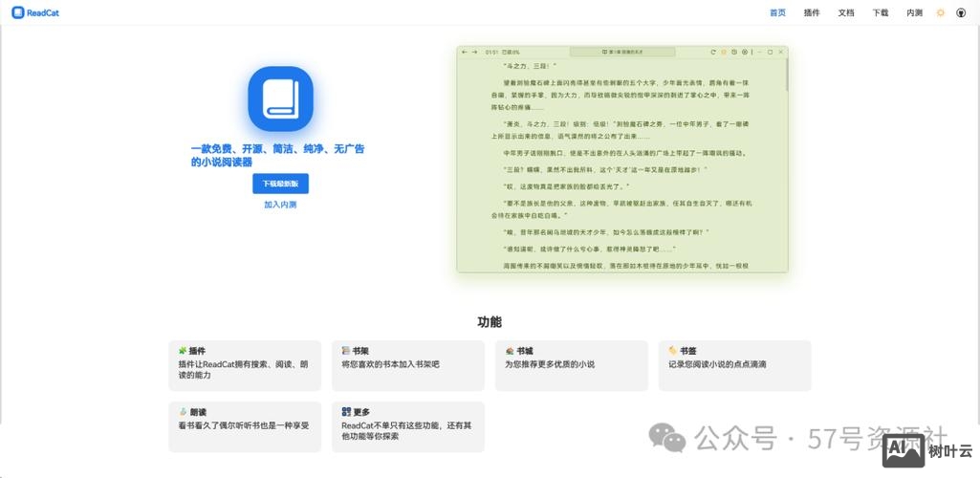Click the grid icon on 更多 card
Viewport: 980px width, 478px height.
point(346,412)
